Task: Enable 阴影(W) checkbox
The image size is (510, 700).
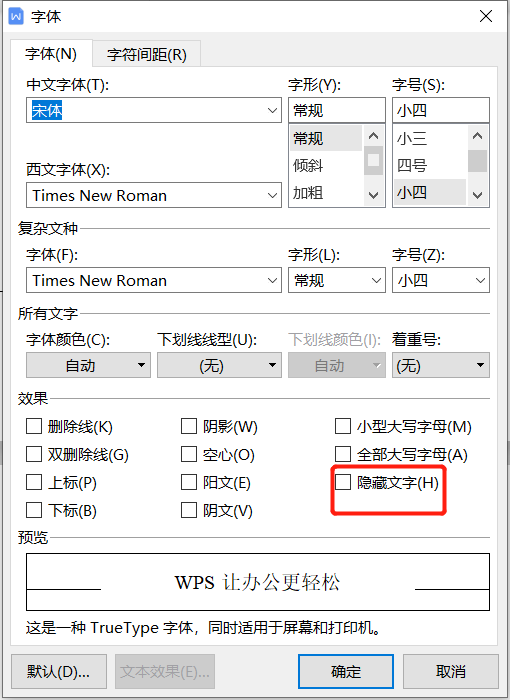Action: pyautogui.click(x=189, y=426)
